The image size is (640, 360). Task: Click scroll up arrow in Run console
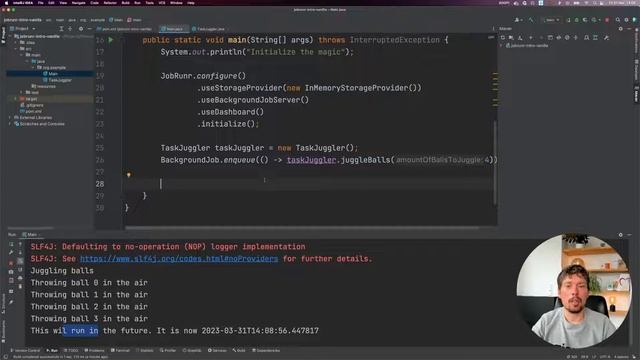(20, 244)
